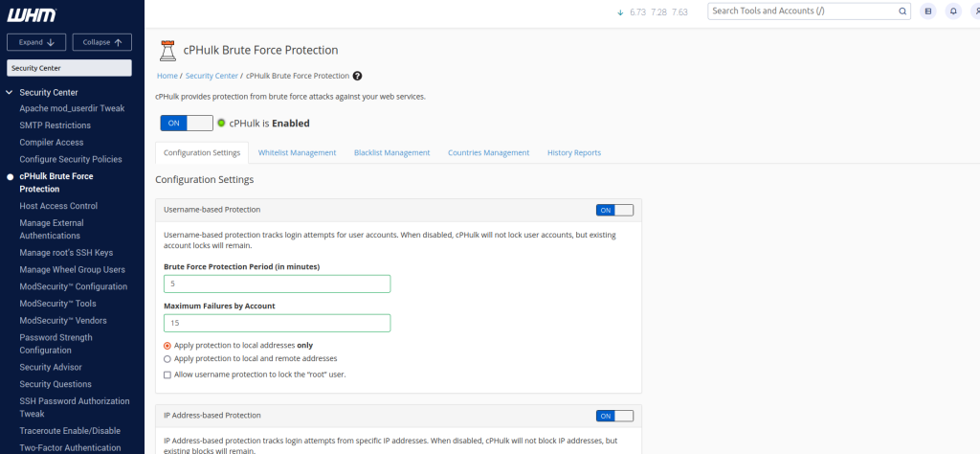Open the notifications bell icon
This screenshot has height=454, width=980.
pyautogui.click(x=952, y=11)
